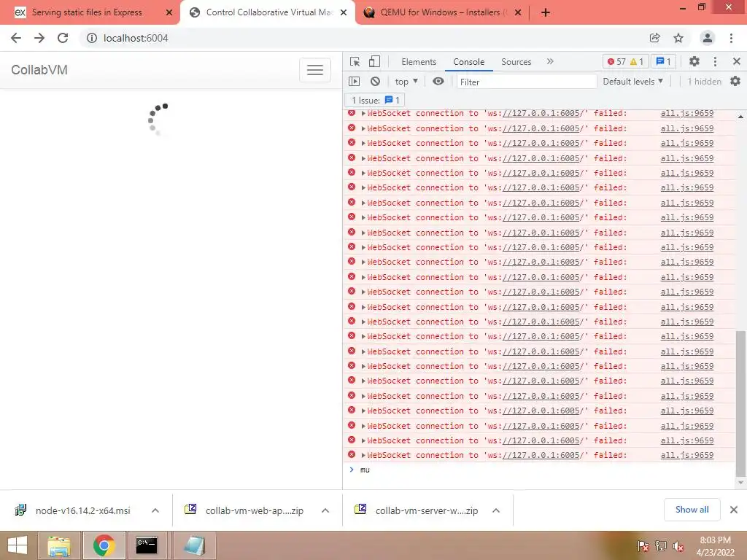Open Chrome three-dot menu
Image resolution: width=747 pixels, height=560 pixels.
[731, 38]
